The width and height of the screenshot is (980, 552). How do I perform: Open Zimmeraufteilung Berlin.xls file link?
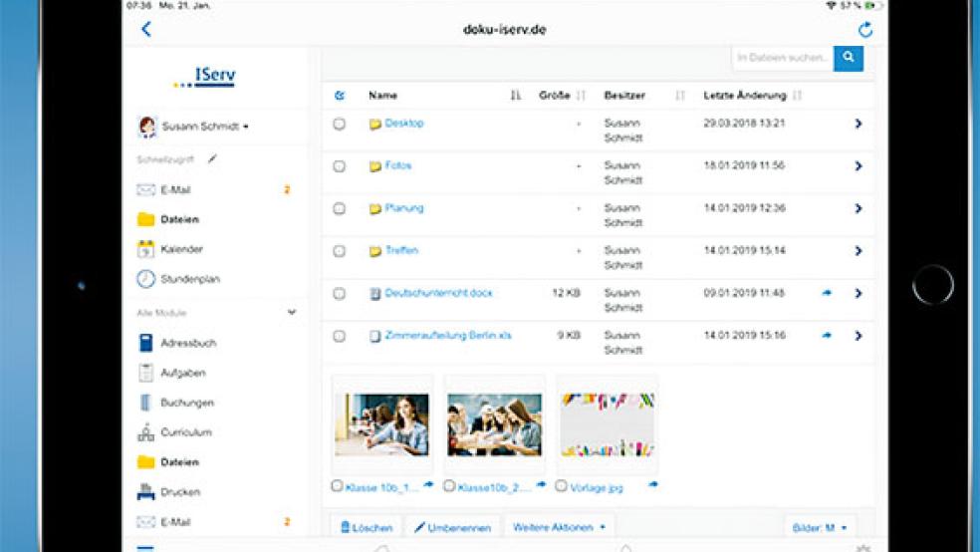(x=448, y=336)
